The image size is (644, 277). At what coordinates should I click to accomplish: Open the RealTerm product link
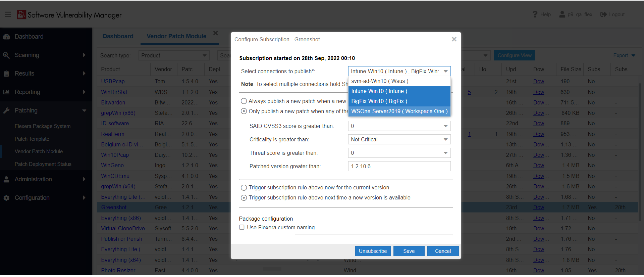[x=113, y=134]
